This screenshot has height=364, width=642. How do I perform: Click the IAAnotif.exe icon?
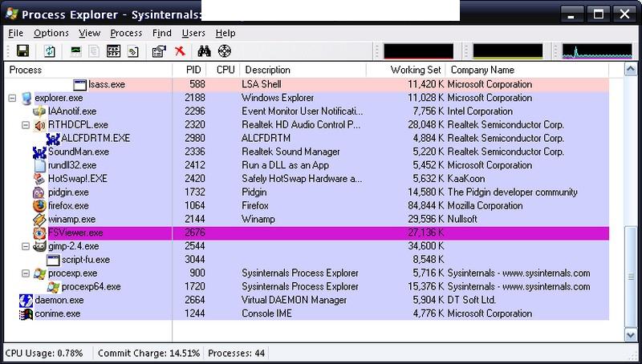click(39, 111)
